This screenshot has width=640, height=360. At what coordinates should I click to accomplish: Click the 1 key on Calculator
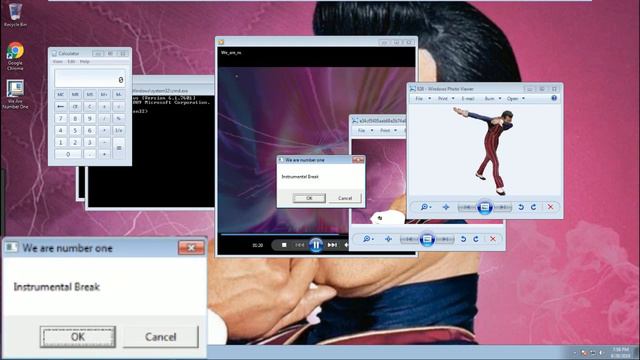(x=60, y=142)
